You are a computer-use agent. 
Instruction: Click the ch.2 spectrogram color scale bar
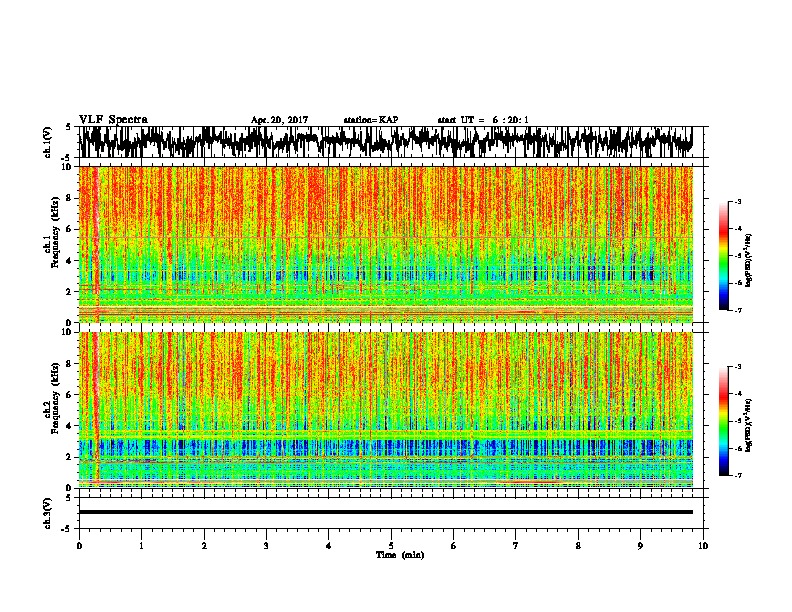pos(723,421)
